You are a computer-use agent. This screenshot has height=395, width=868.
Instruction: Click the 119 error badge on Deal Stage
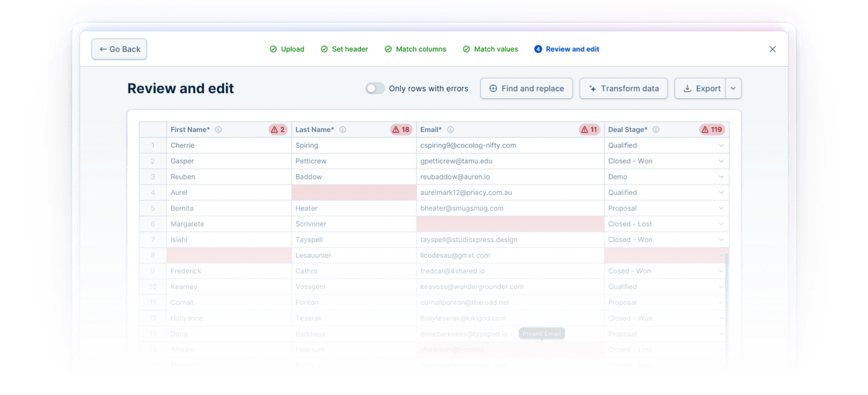tap(712, 129)
